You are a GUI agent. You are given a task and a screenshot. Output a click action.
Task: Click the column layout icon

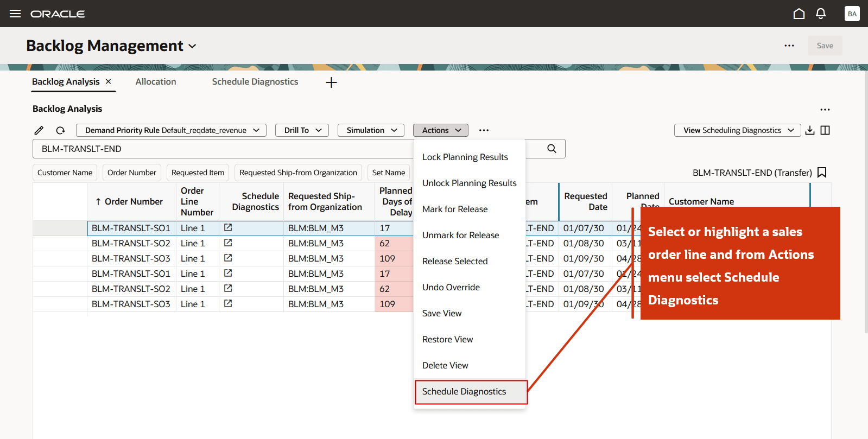[x=825, y=130]
